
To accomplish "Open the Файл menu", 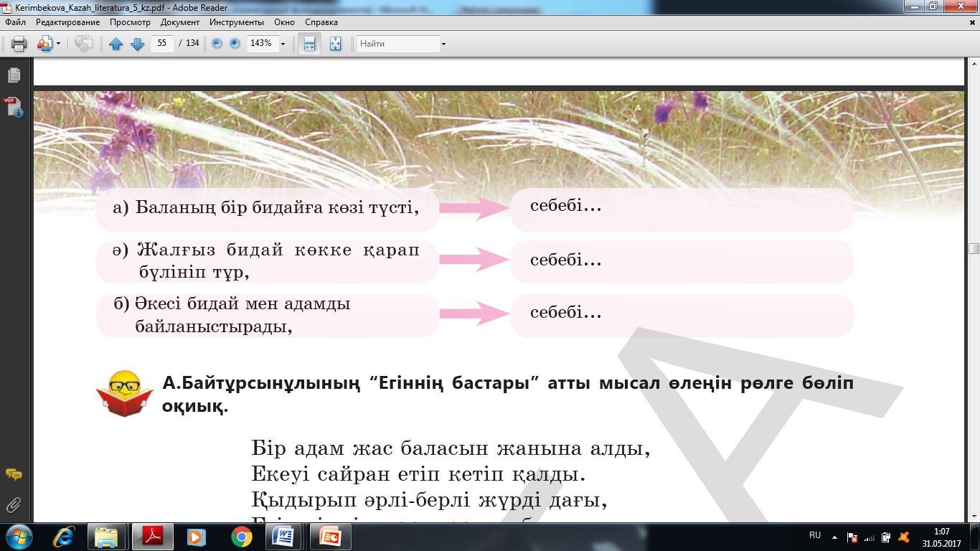I will point(15,22).
